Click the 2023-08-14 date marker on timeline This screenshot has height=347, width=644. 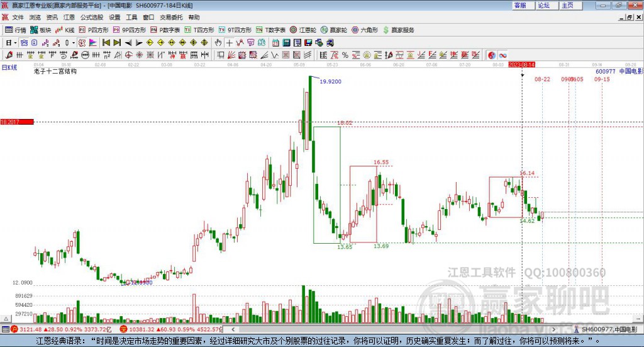click(521, 64)
